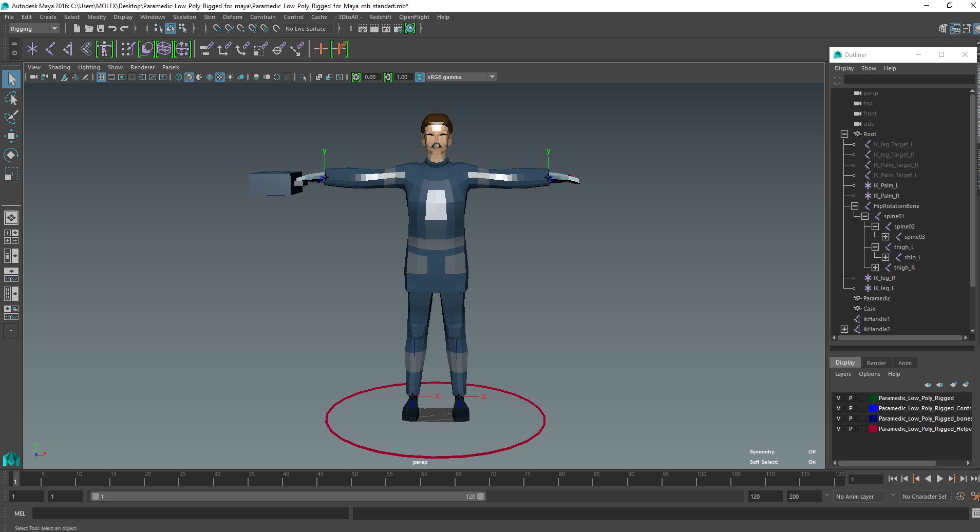Toggle film gate in viewport toolbar
Screen dimensions: 980x532
[x=111, y=77]
